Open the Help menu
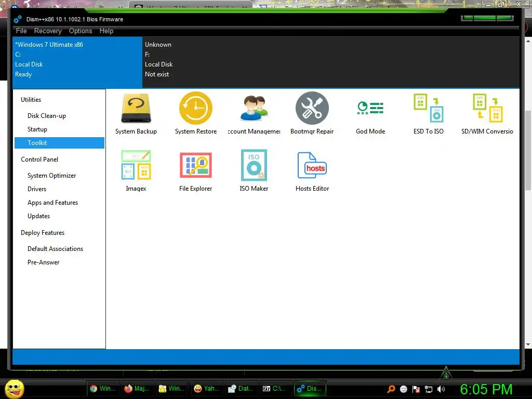 (106, 31)
